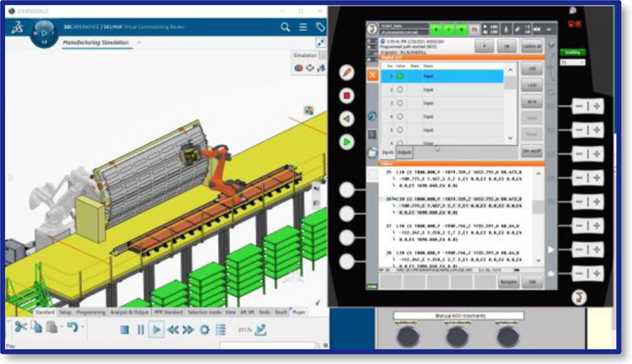Image resolution: width=632 pixels, height=364 pixels.
Task: Click the Play simulation button in player toolbar
Action: [x=158, y=329]
